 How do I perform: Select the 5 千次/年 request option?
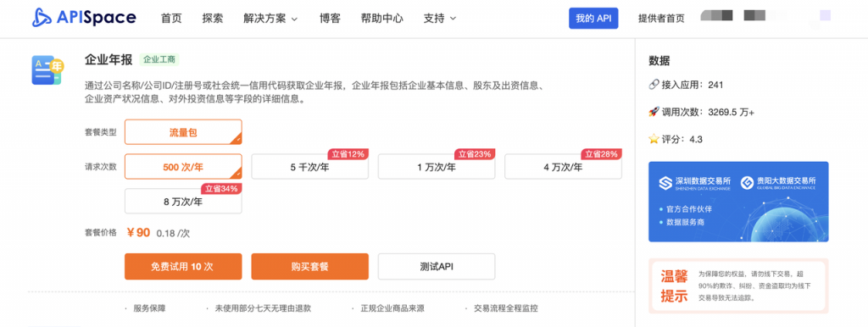tap(310, 167)
